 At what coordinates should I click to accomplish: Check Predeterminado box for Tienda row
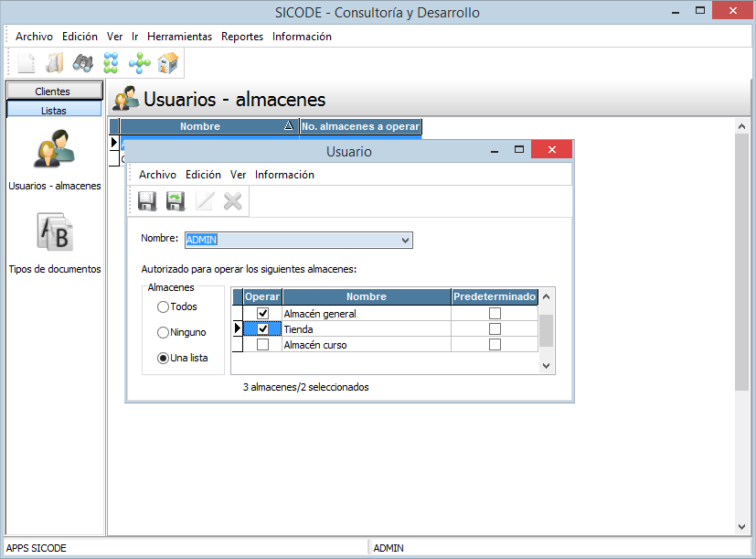click(x=495, y=329)
